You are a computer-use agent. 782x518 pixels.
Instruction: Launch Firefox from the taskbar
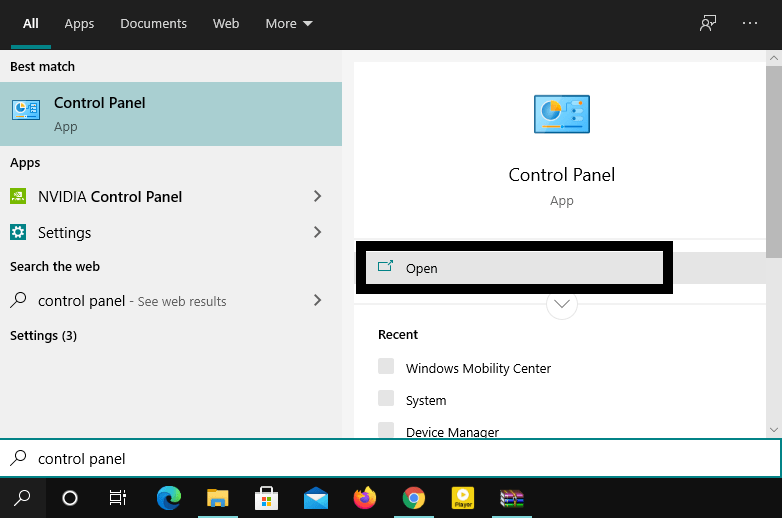tap(365, 497)
